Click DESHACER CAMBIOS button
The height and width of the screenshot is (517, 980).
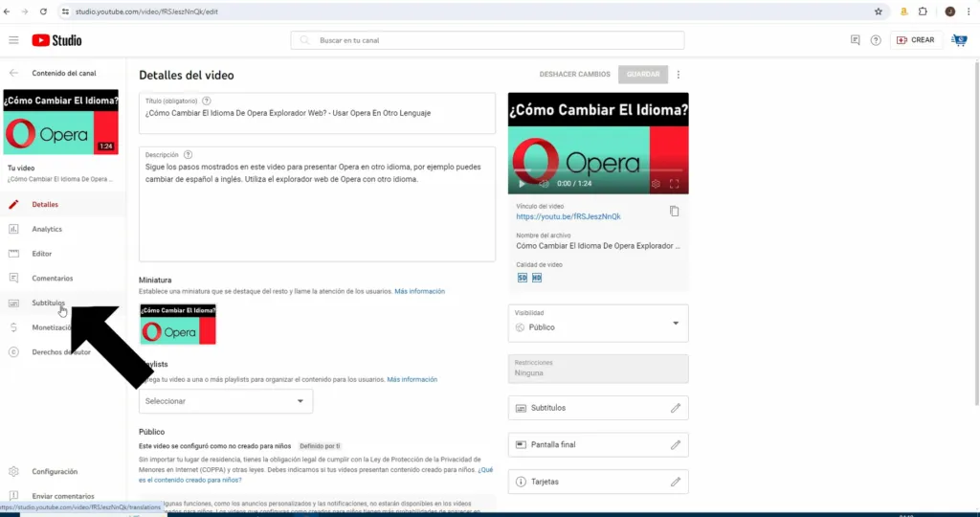coord(575,75)
